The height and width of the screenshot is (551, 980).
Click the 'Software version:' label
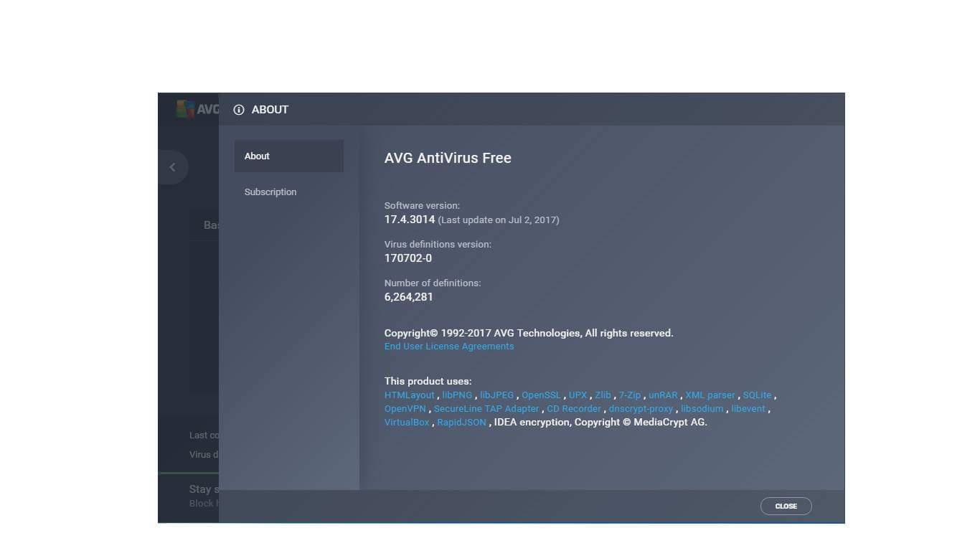[x=422, y=206]
